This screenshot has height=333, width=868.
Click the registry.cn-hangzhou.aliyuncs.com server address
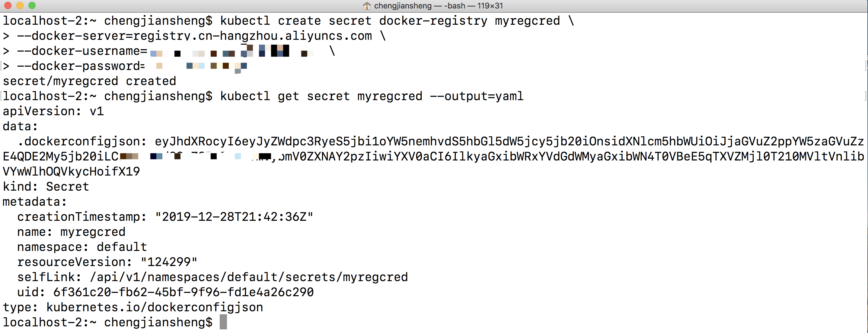coord(252,36)
